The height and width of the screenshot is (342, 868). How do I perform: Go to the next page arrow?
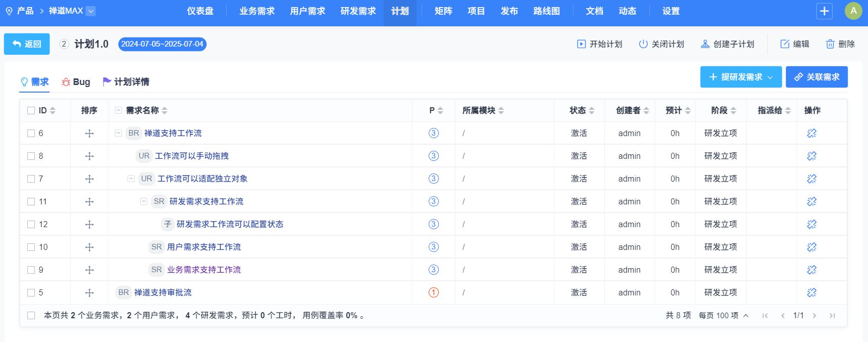(814, 316)
